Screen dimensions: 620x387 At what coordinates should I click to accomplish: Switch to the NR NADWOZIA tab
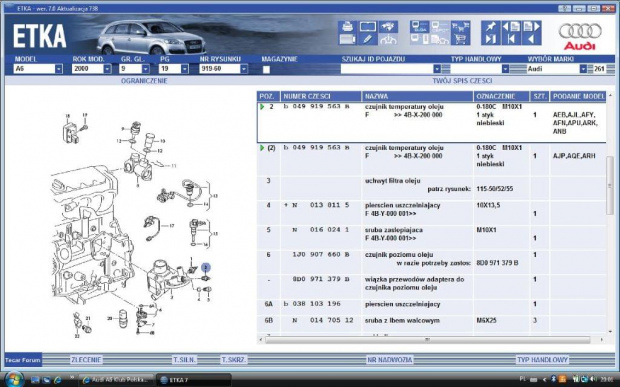point(389,360)
